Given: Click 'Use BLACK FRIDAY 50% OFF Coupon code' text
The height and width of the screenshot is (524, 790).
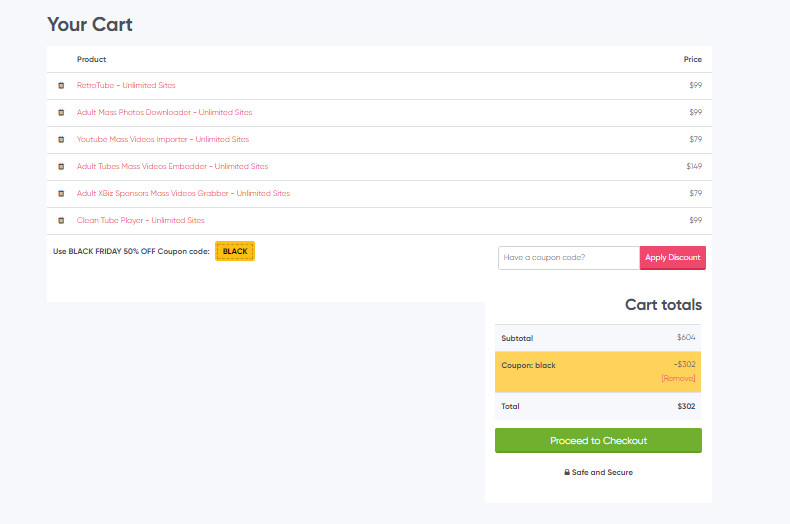Looking at the screenshot, I should point(131,251).
